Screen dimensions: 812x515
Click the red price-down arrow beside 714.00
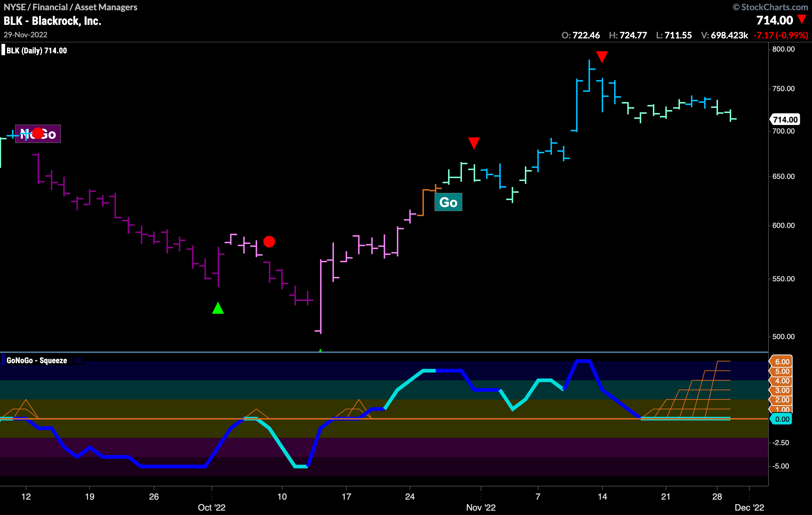pos(802,19)
